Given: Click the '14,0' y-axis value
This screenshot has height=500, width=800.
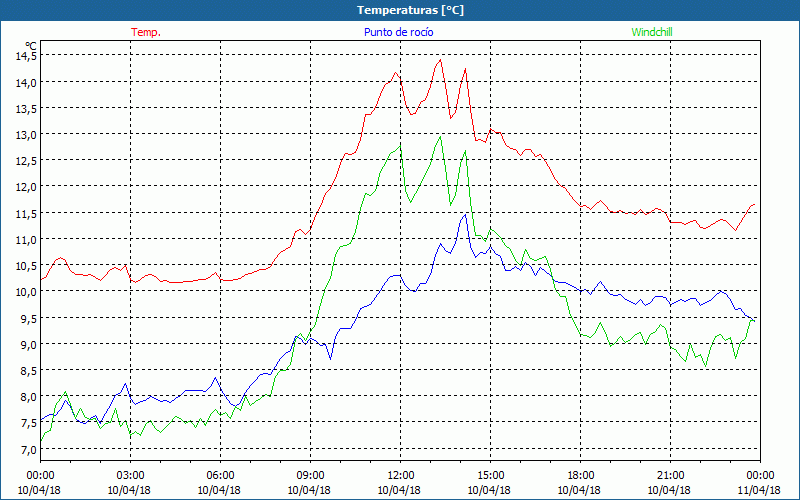Looking at the screenshot, I should pyautogui.click(x=26, y=82).
